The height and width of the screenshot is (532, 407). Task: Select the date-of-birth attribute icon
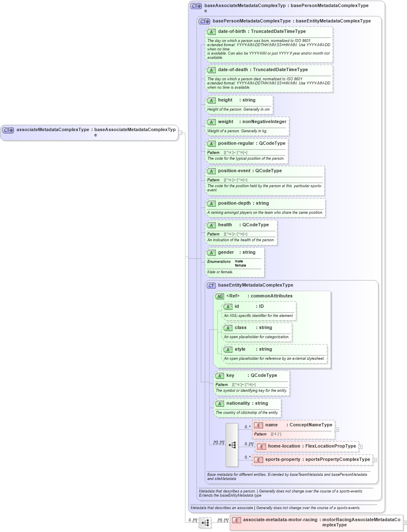(x=212, y=31)
